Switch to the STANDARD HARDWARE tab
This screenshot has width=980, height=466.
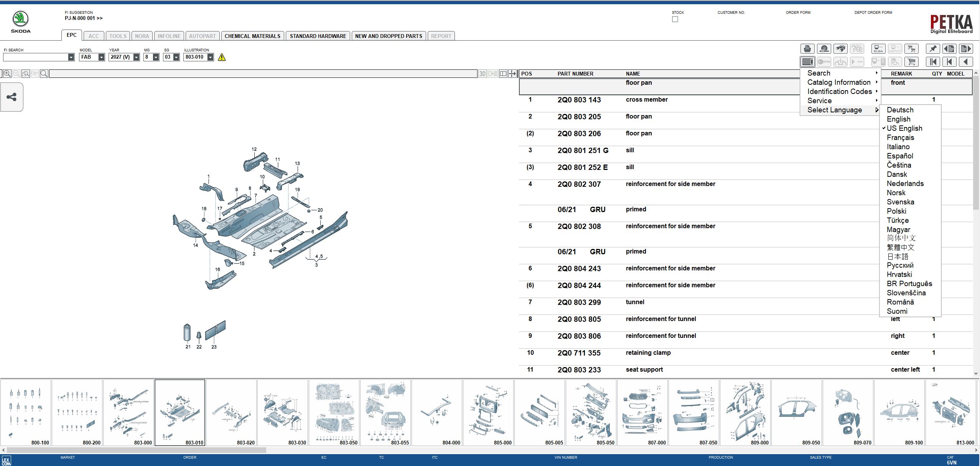[318, 36]
